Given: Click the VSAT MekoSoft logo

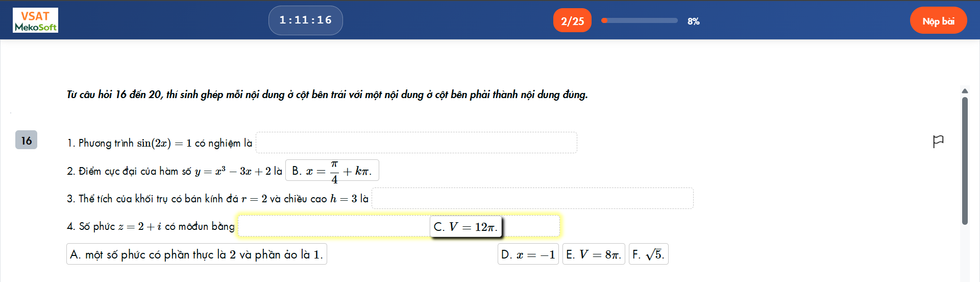Looking at the screenshot, I should coord(35,20).
